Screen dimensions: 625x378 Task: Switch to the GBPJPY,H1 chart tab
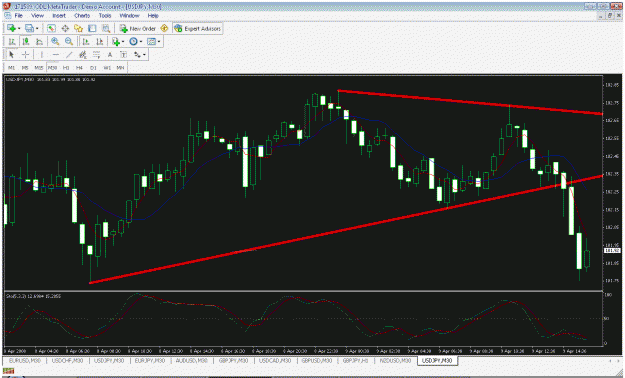click(x=355, y=360)
